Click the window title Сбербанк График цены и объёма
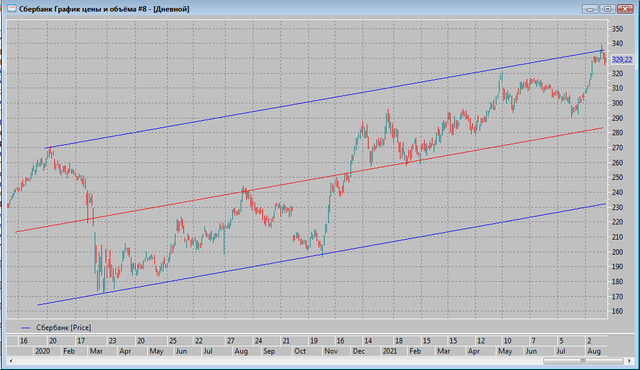 (78, 9)
